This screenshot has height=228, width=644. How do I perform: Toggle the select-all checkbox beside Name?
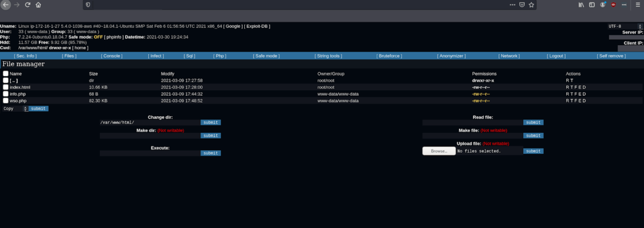click(6, 74)
